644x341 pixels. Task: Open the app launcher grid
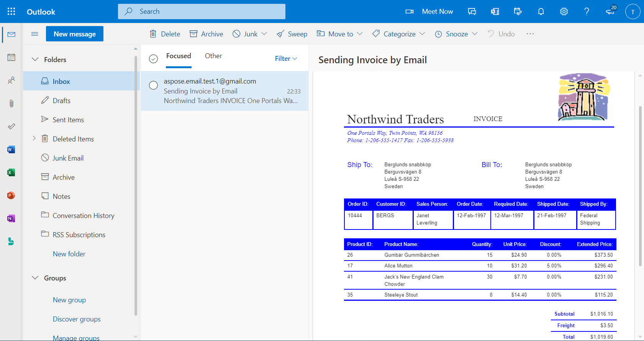pyautogui.click(x=11, y=11)
